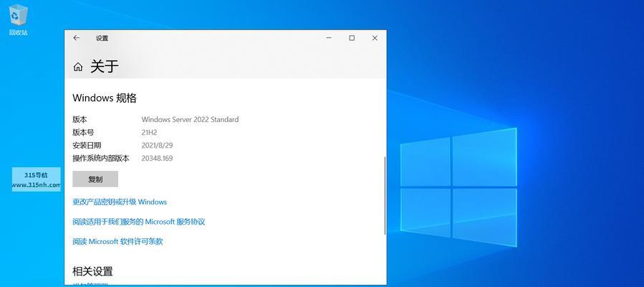Click the 安装日期 label
This screenshot has width=644, height=287.
coord(87,145)
